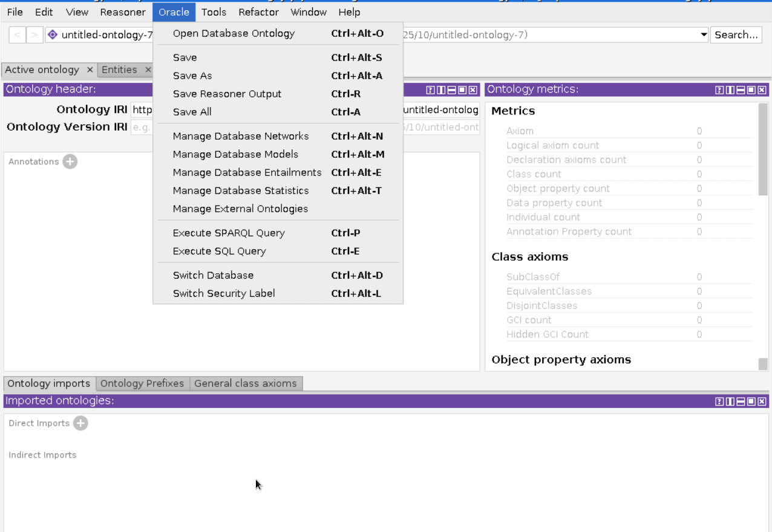Switch to the Ontology Prefixes tab
This screenshot has width=772, height=532.
142,383
